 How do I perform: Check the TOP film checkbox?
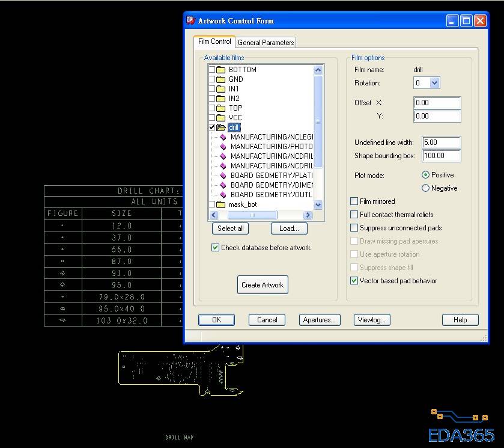pyautogui.click(x=211, y=108)
